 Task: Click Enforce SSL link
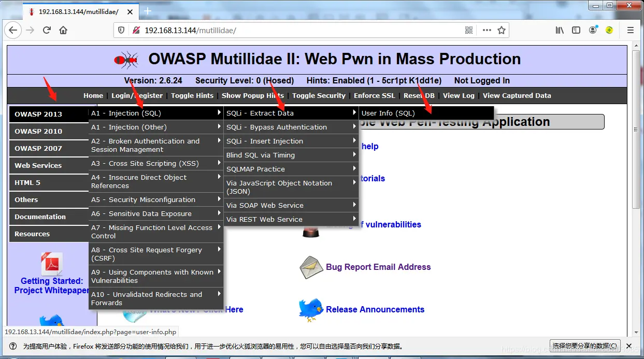point(375,95)
